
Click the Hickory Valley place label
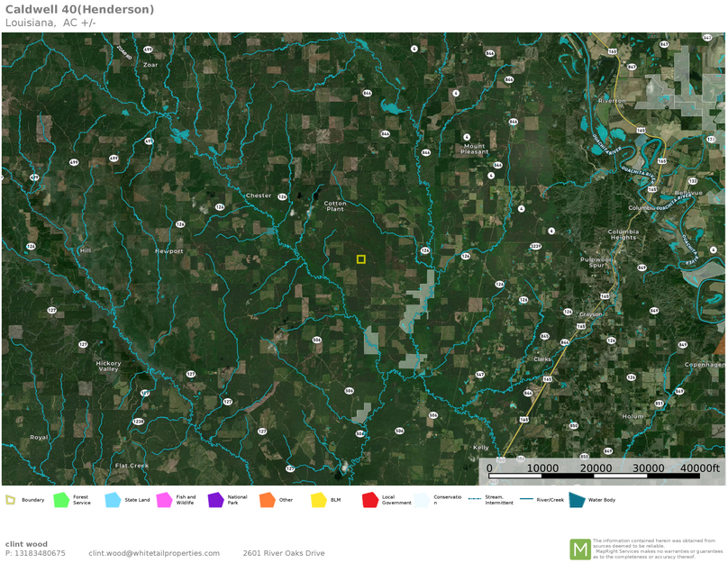pos(108,366)
